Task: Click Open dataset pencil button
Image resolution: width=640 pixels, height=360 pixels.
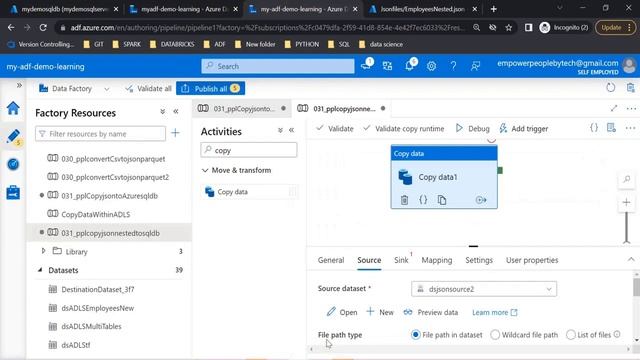Action: tap(342, 313)
